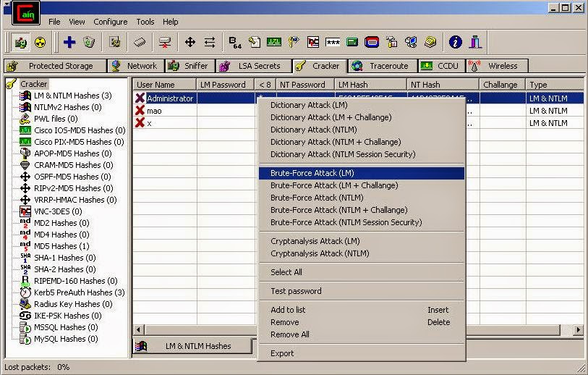Viewport: 588px width, 375px height.
Task: Switch to the LSA Secrets tab
Action: click(x=254, y=66)
